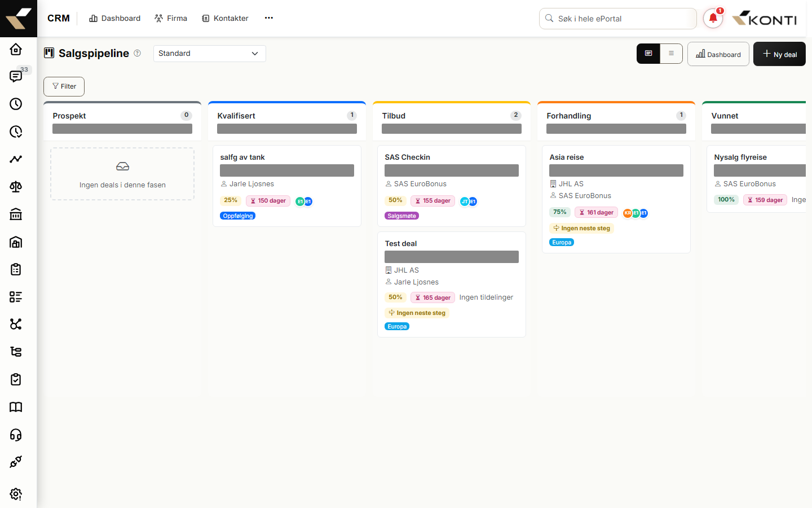Open the clock icon in sidebar
The width and height of the screenshot is (812, 508).
click(16, 104)
